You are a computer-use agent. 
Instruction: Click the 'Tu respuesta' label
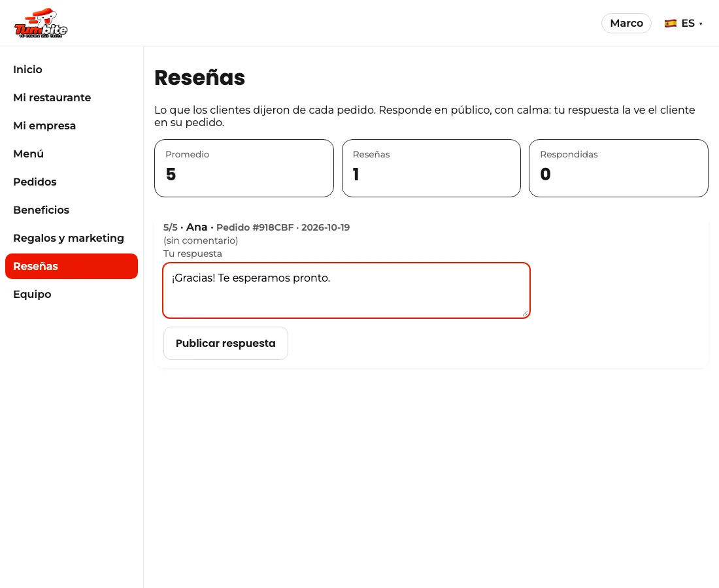193,254
